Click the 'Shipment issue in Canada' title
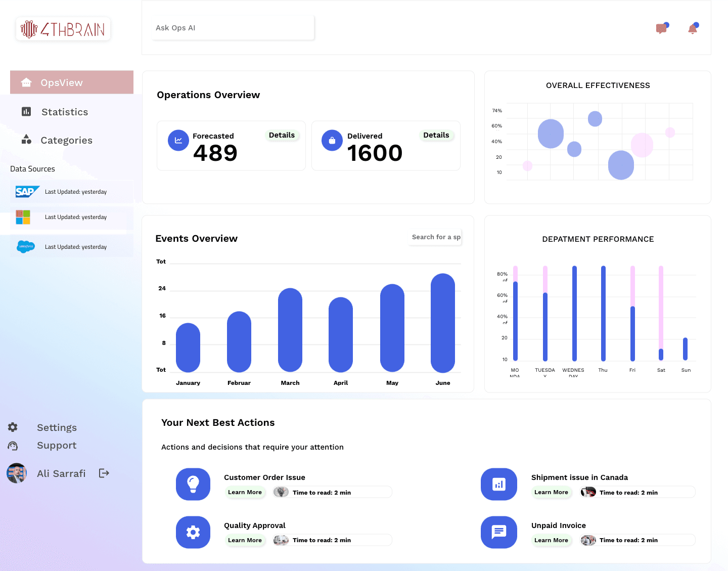This screenshot has width=728, height=571. coord(579,477)
